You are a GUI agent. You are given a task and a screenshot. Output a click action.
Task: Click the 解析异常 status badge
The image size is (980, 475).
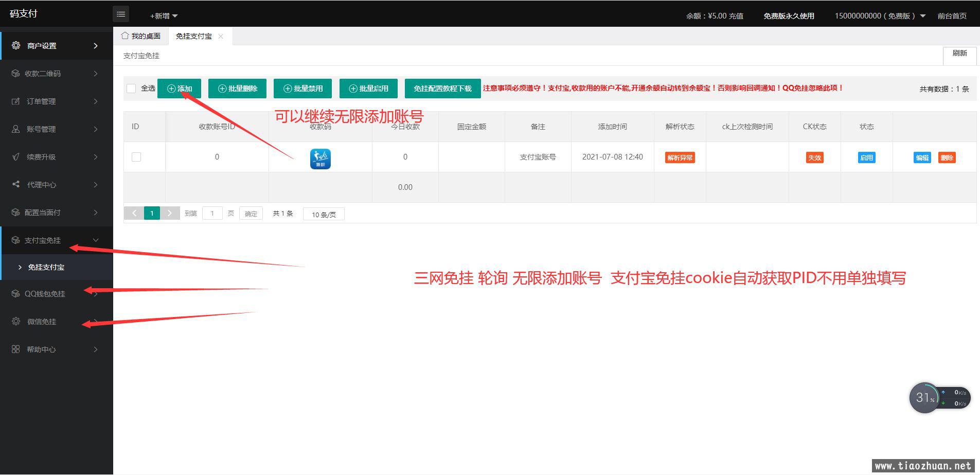point(680,157)
